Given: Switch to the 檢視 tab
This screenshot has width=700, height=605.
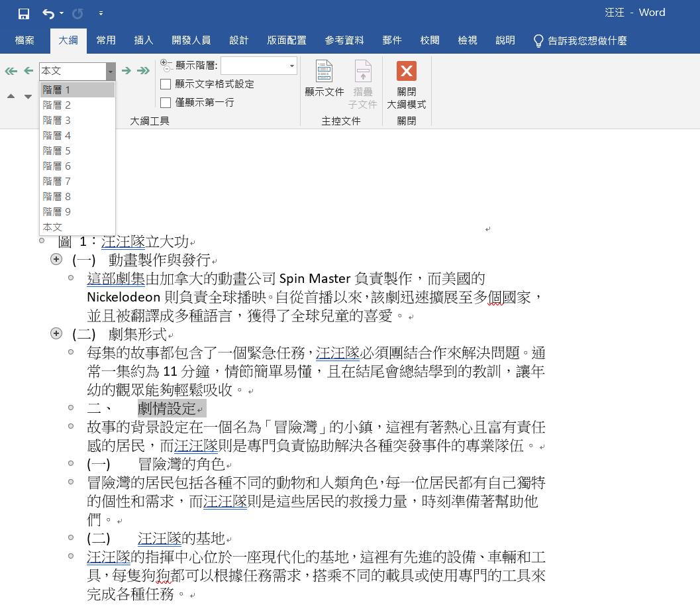Looking at the screenshot, I should [468, 40].
